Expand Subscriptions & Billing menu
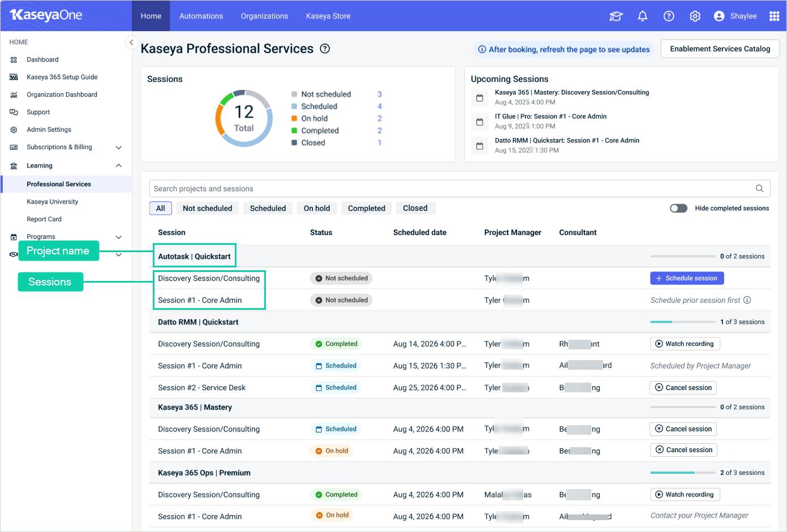The width and height of the screenshot is (787, 532). click(119, 148)
